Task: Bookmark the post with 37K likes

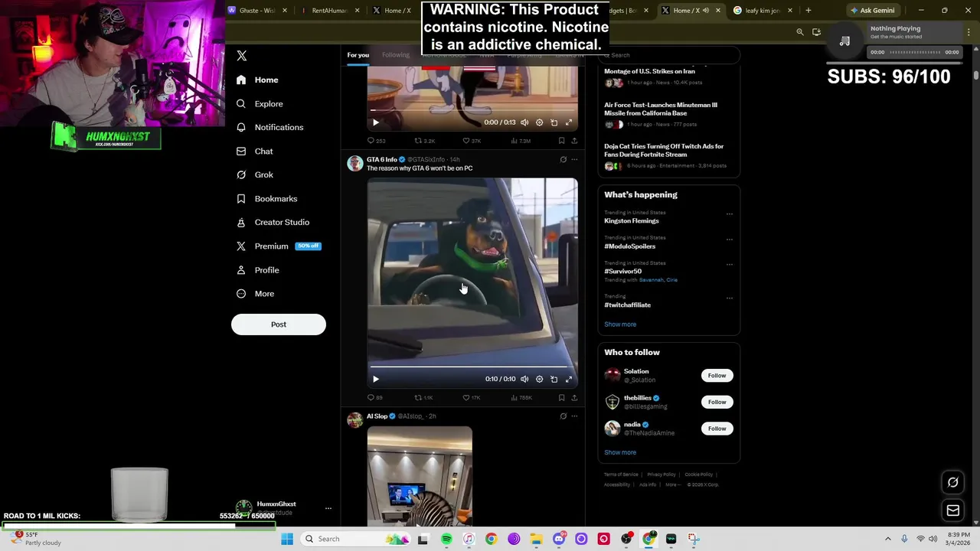Action: [x=561, y=141]
